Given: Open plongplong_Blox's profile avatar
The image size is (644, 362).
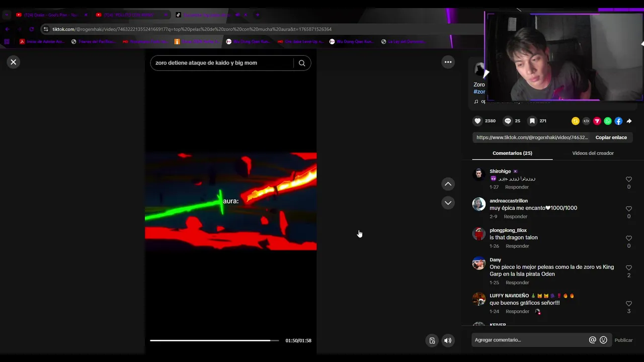Looking at the screenshot, I should point(479,234).
